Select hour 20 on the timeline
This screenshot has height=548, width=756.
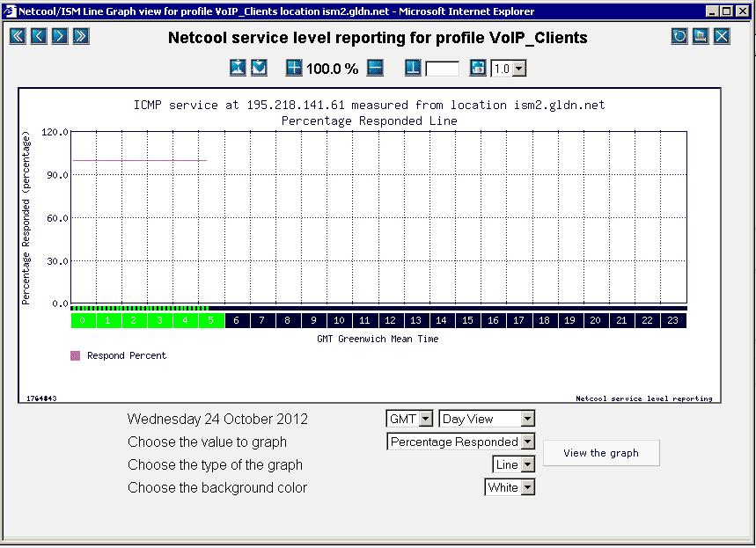pyautogui.click(x=596, y=320)
